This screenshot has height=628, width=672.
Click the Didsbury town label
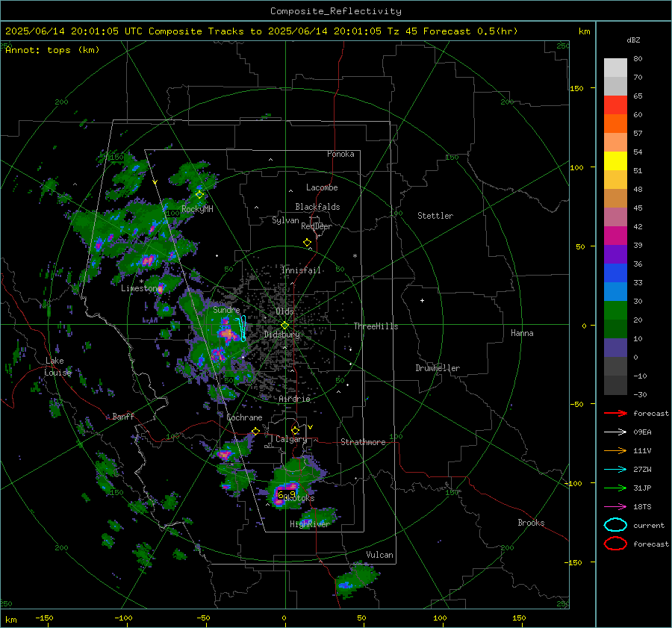(281, 335)
